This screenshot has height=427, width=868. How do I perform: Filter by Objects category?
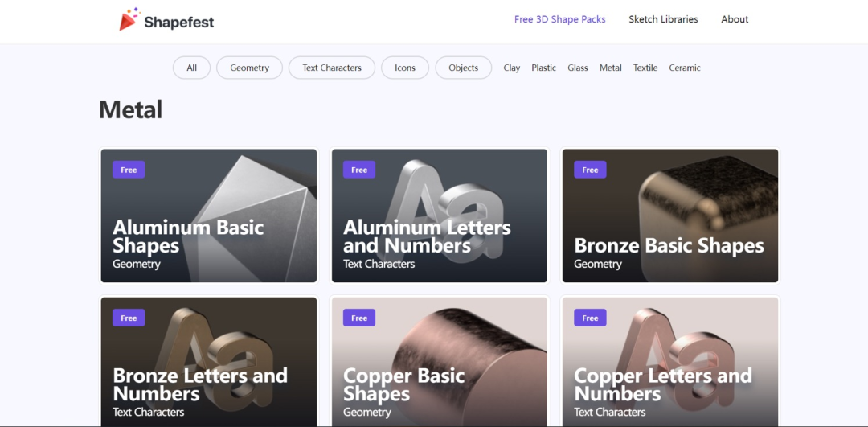[464, 68]
